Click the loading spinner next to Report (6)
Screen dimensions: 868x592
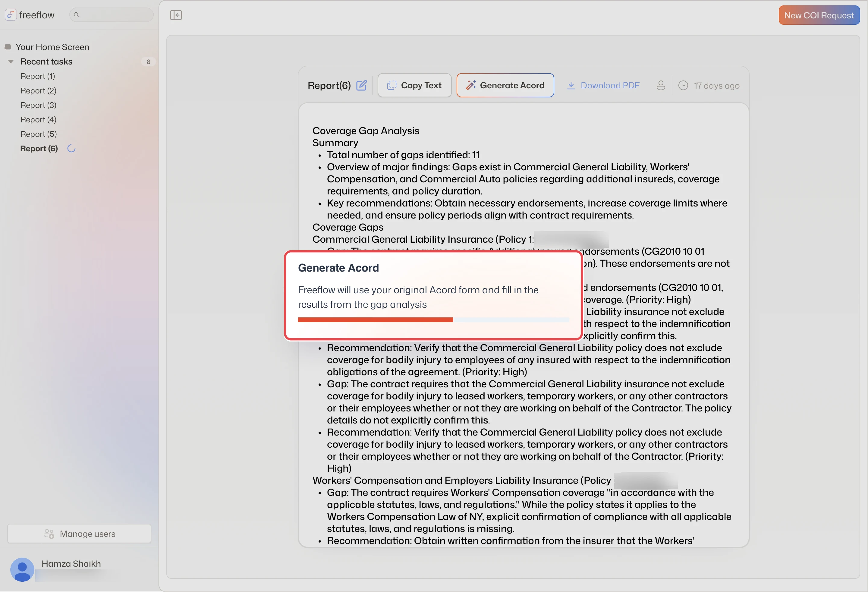[71, 149]
